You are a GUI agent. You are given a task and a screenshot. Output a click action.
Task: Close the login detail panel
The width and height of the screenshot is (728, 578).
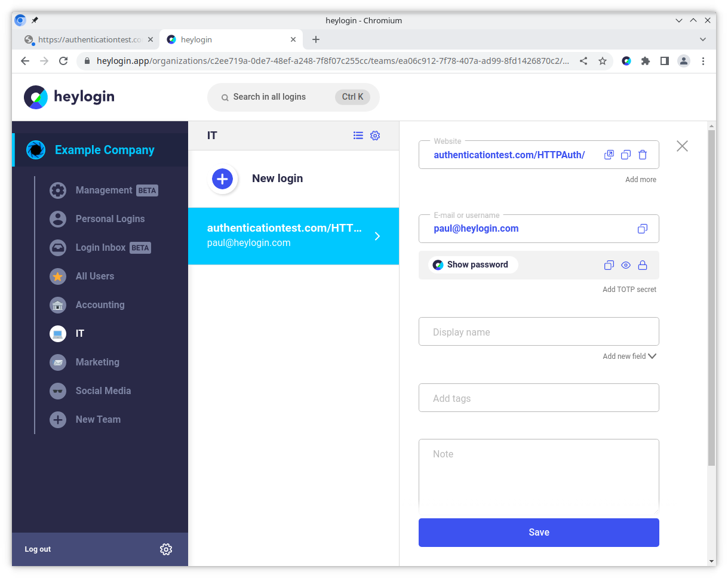[x=682, y=146]
